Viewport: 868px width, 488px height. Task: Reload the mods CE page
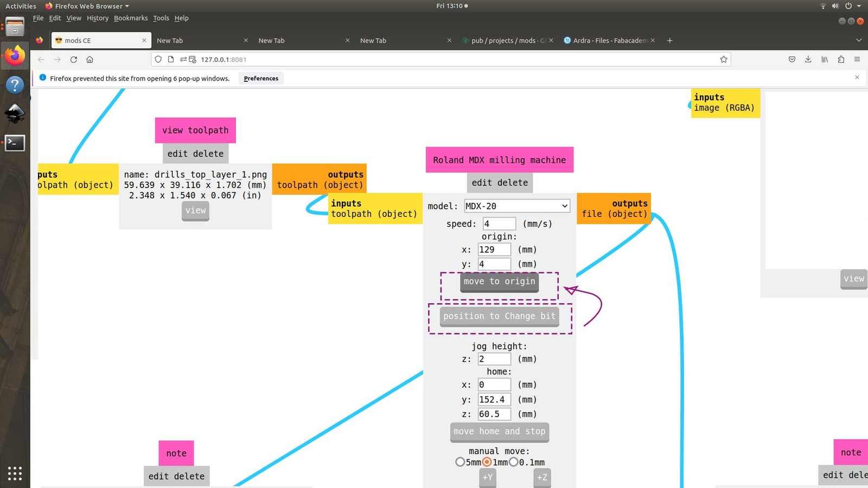(x=74, y=60)
